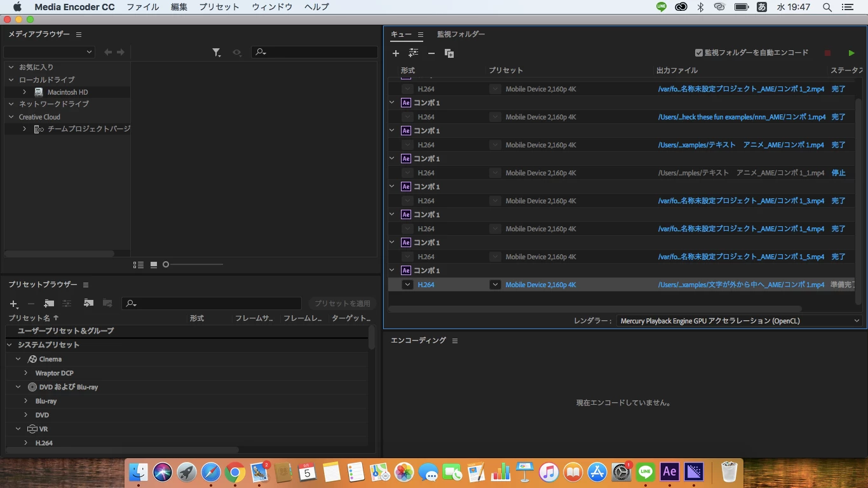The height and width of the screenshot is (488, 868).
Task: Start the queue with green play button
Action: [x=851, y=53]
